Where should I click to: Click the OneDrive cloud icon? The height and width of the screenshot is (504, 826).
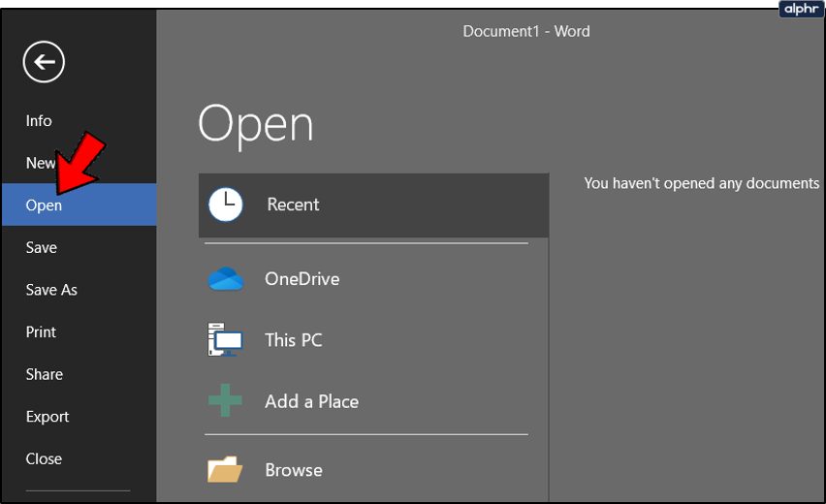226,278
